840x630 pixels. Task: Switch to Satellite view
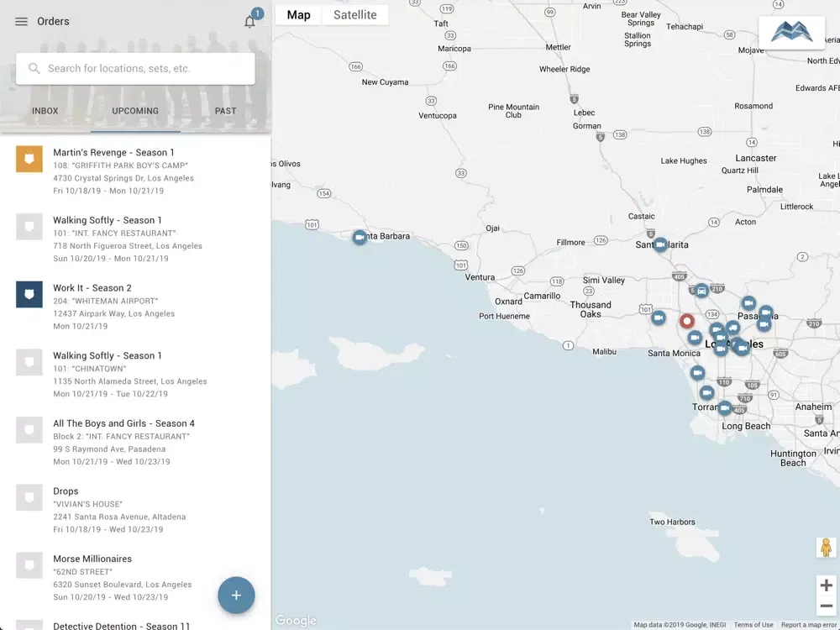(355, 15)
